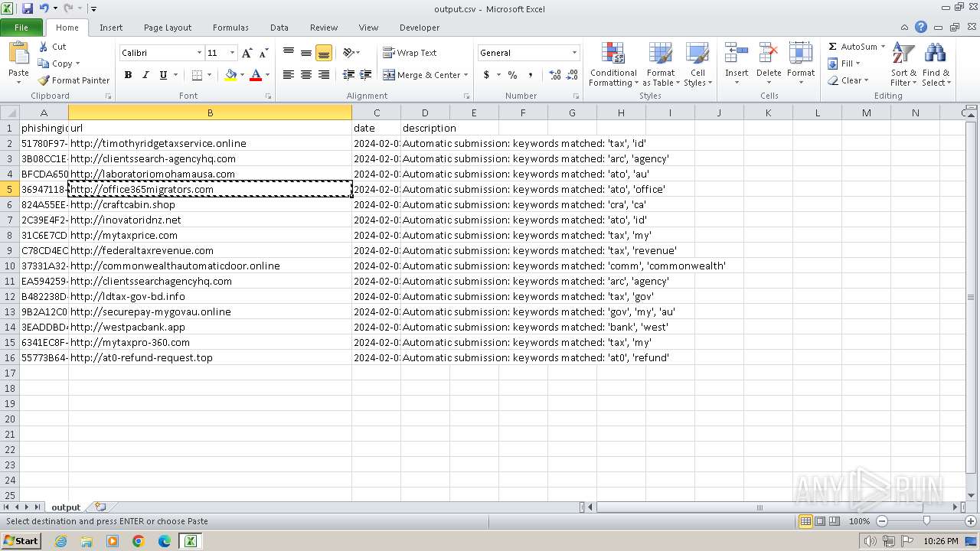Image resolution: width=980 pixels, height=551 pixels.
Task: Click the Undo arrow icon
Action: [x=44, y=8]
